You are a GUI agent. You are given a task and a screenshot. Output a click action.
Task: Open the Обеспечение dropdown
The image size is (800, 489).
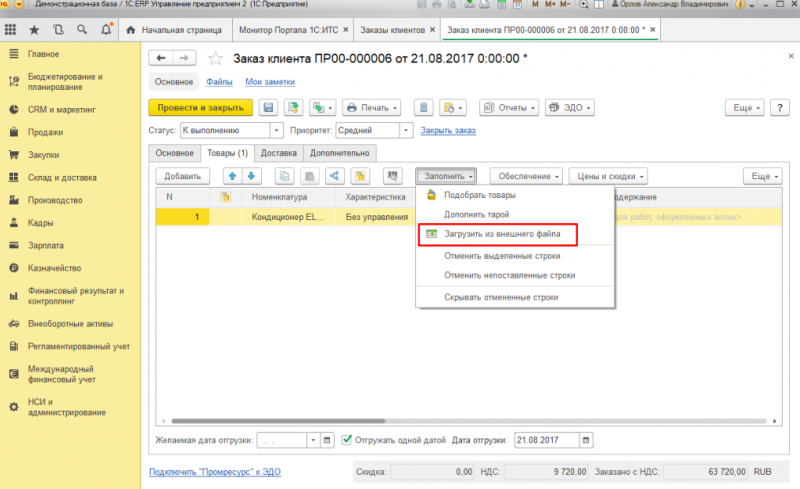point(527,176)
